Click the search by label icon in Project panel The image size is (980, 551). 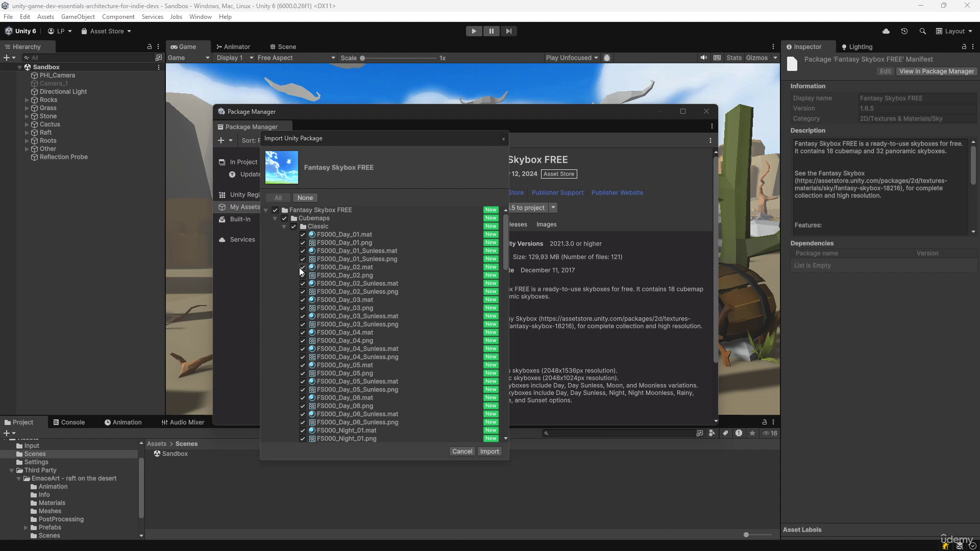[725, 433]
